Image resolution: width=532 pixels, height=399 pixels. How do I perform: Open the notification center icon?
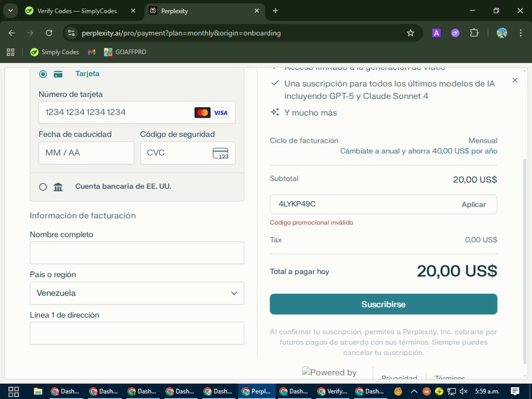coord(515,391)
